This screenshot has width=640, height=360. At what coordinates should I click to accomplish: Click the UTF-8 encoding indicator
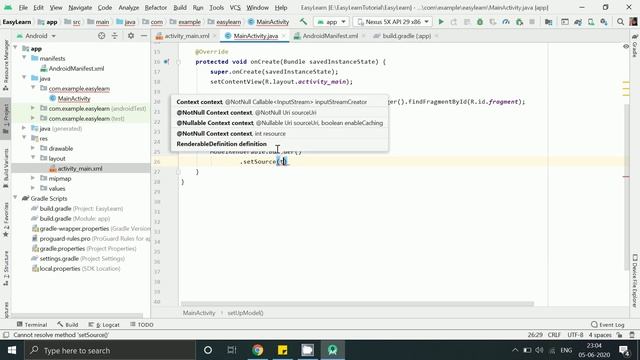pyautogui.click(x=575, y=335)
